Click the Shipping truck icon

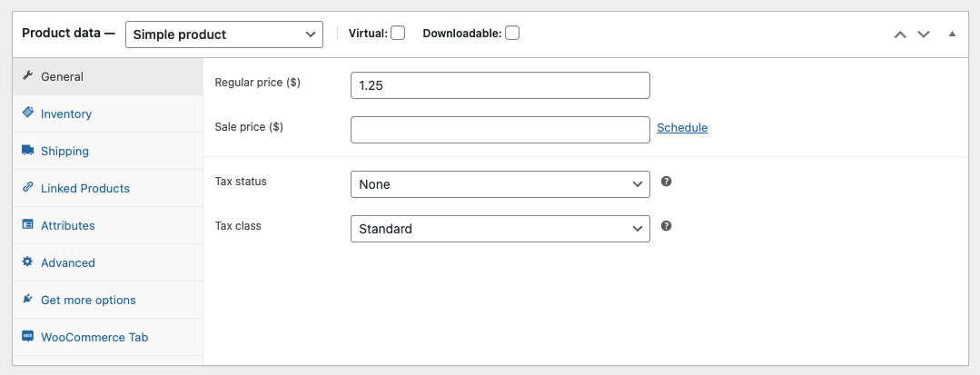27,150
